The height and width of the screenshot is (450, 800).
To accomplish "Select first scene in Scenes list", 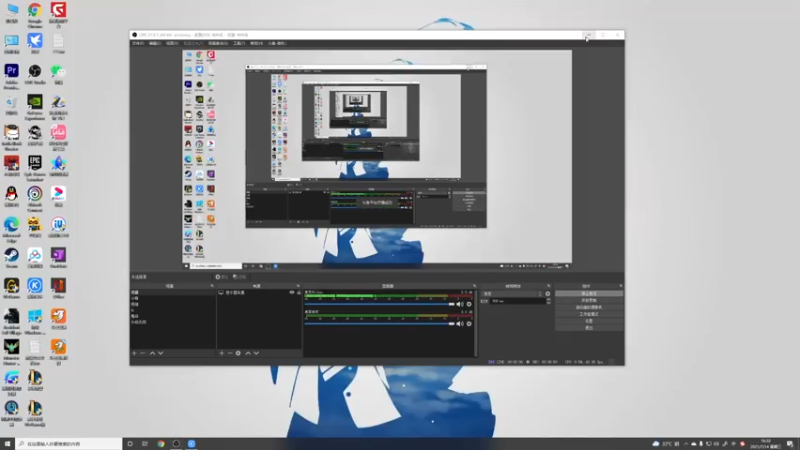I will point(172,292).
